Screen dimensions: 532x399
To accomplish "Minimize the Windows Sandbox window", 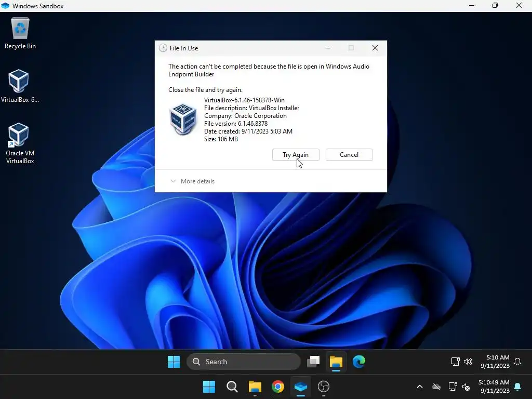I will (472, 5).
